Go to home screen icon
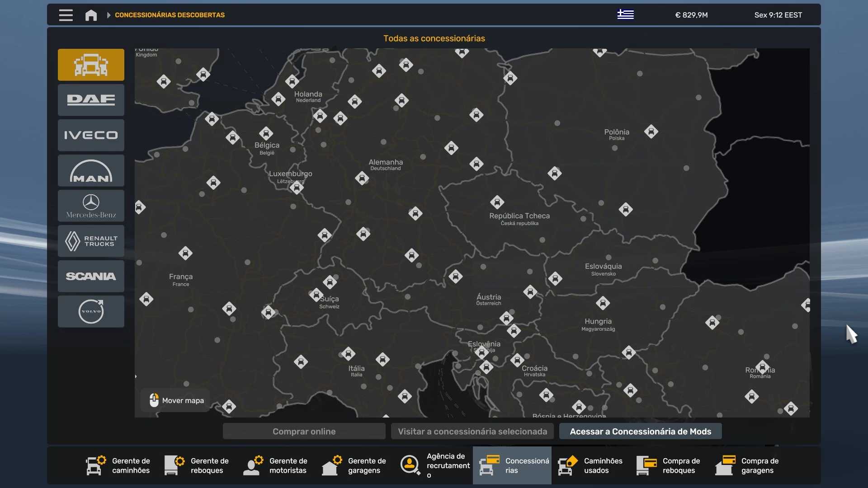 click(91, 15)
